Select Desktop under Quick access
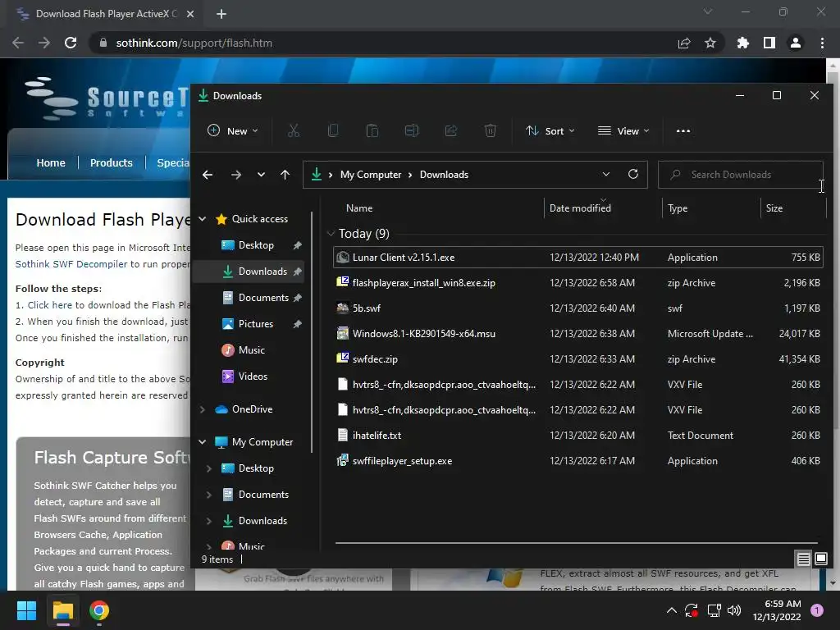This screenshot has width=840, height=630. 256,245
